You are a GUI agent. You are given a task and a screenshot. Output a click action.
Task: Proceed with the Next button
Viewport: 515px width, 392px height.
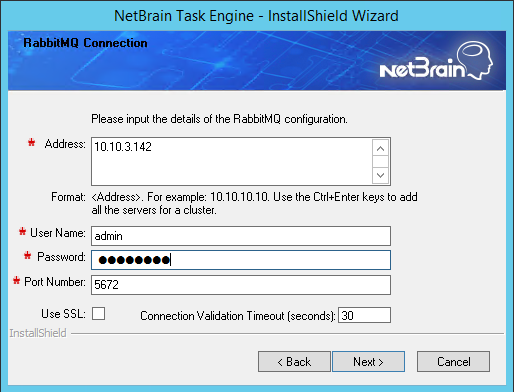368,362
